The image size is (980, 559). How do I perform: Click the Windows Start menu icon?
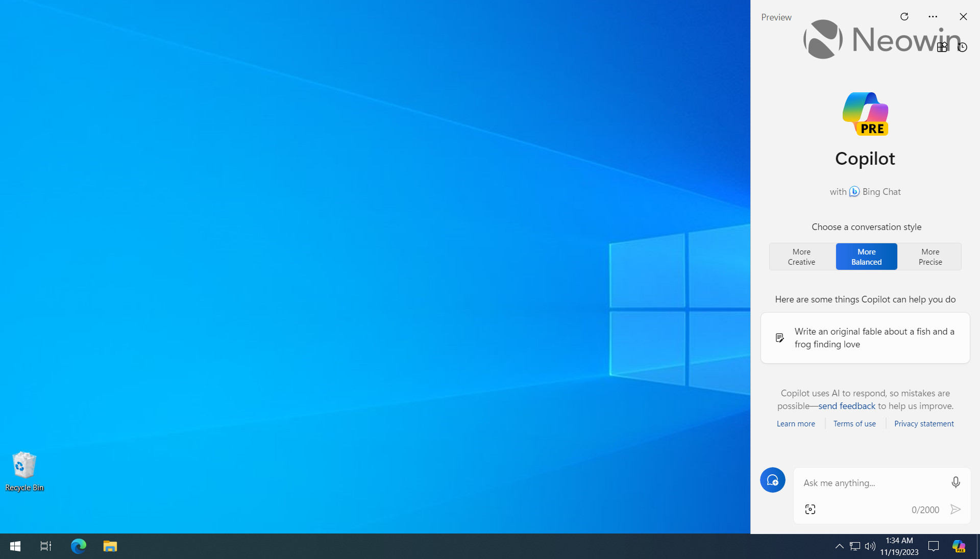[x=15, y=546]
